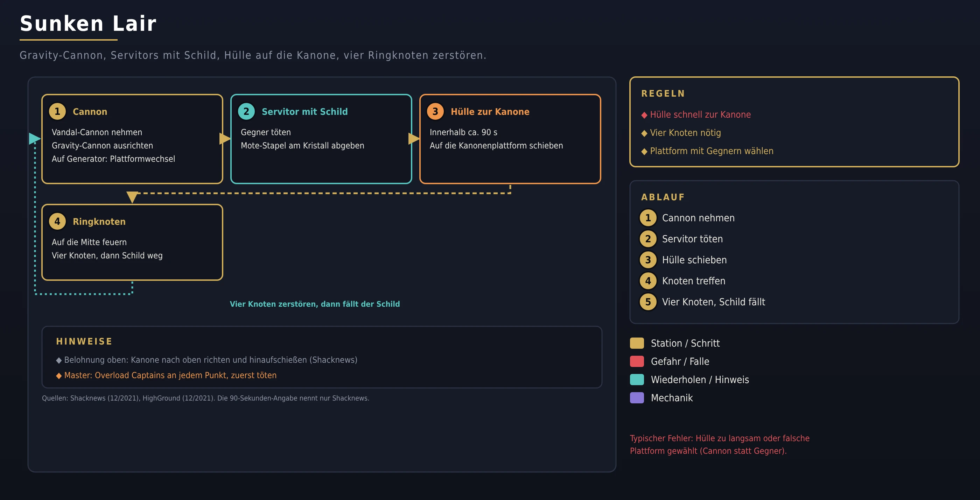Click the orange number 3 badge on Hülle card
This screenshot has width=980, height=500.
[435, 111]
